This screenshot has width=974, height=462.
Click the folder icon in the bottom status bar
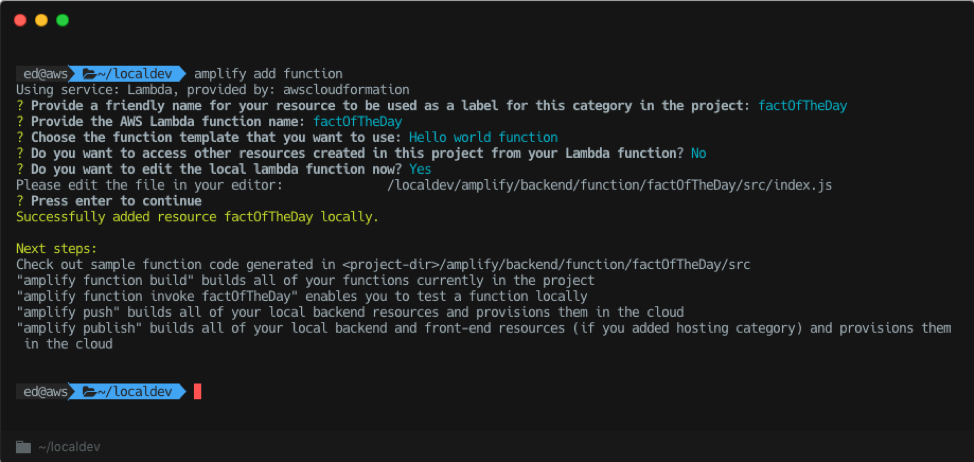coord(23,447)
